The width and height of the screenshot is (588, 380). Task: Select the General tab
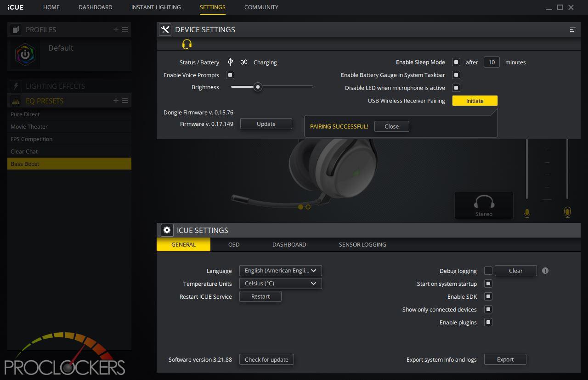[183, 244]
